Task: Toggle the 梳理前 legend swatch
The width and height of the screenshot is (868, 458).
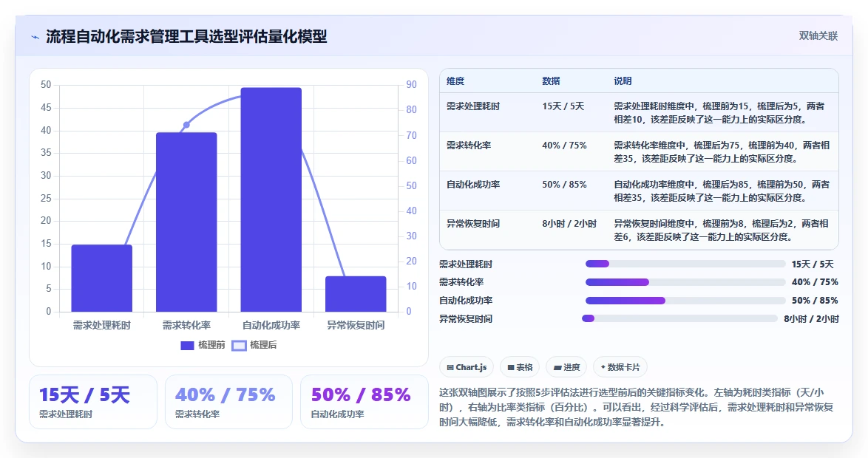Action: point(187,345)
